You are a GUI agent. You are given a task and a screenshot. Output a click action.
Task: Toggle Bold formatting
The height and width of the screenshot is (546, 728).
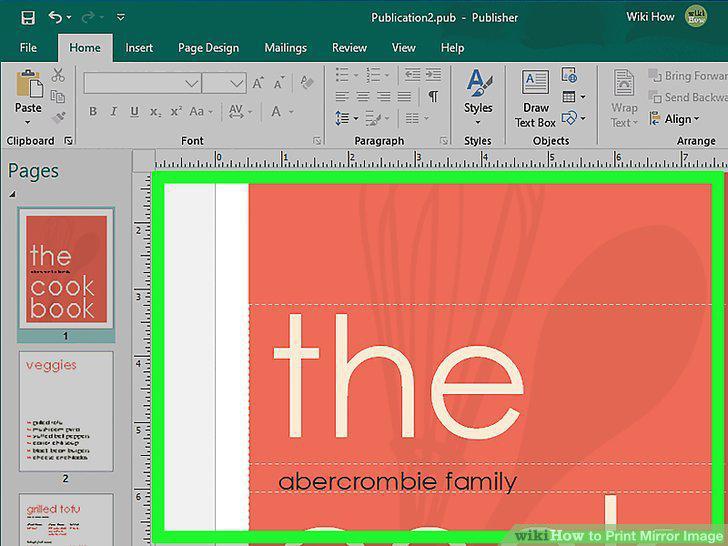[93, 111]
